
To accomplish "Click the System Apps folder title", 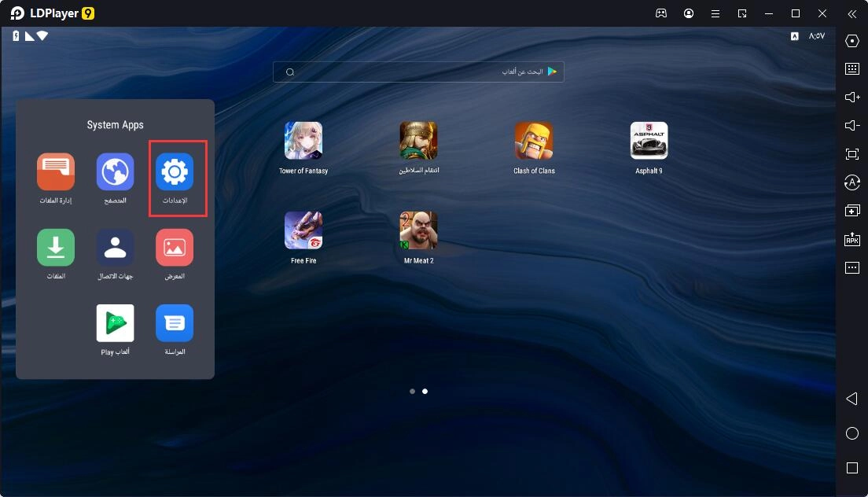I will pos(115,125).
